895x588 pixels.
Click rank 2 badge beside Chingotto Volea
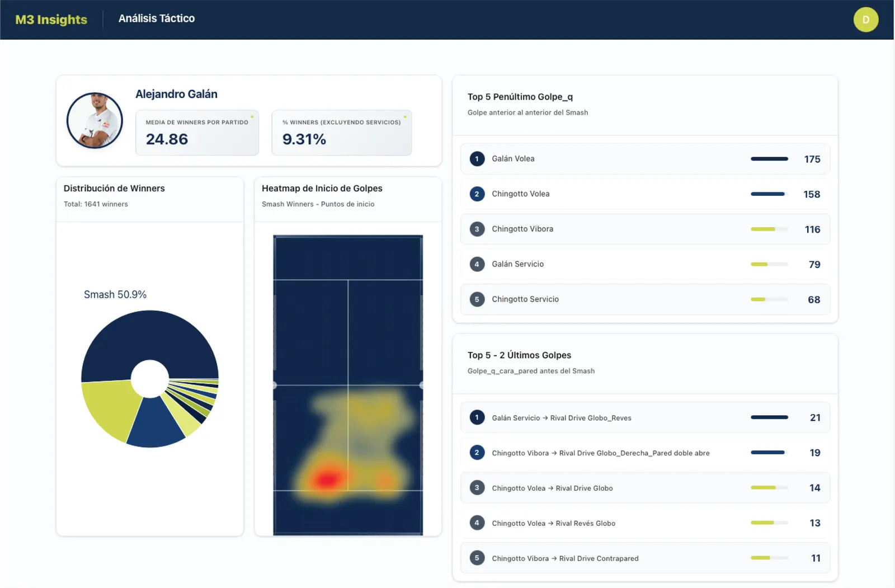pyautogui.click(x=477, y=194)
